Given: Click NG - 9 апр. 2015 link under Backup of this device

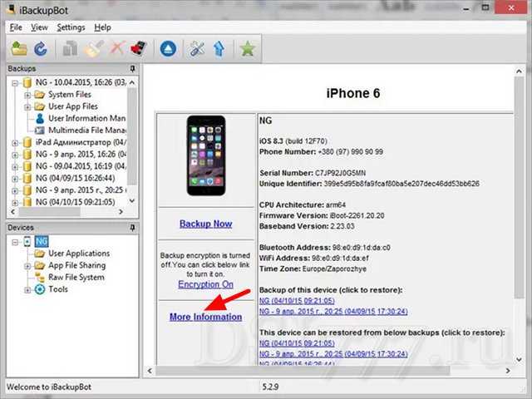Looking at the screenshot, I should [333, 312].
